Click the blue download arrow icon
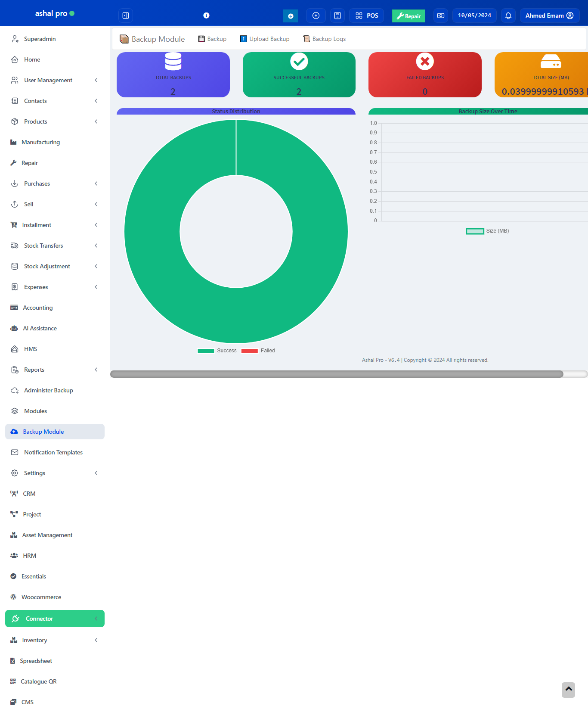Screen dimensions: 588x715 pyautogui.click(x=291, y=16)
